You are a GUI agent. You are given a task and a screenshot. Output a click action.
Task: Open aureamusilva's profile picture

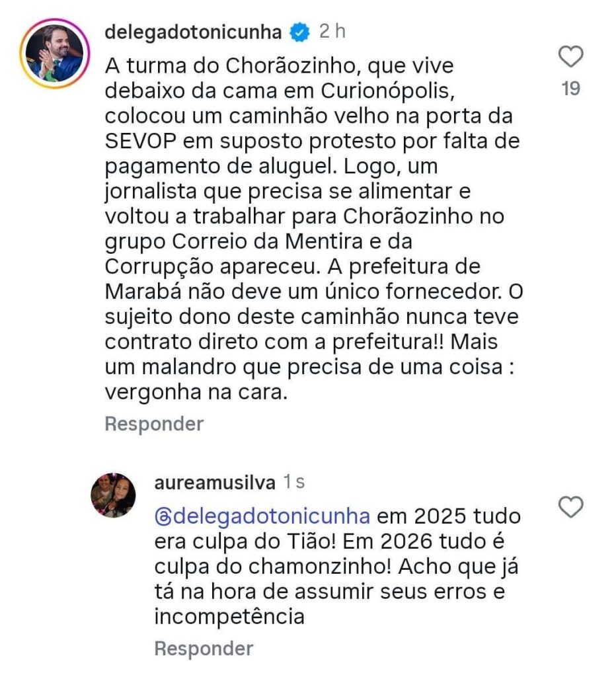(x=112, y=496)
